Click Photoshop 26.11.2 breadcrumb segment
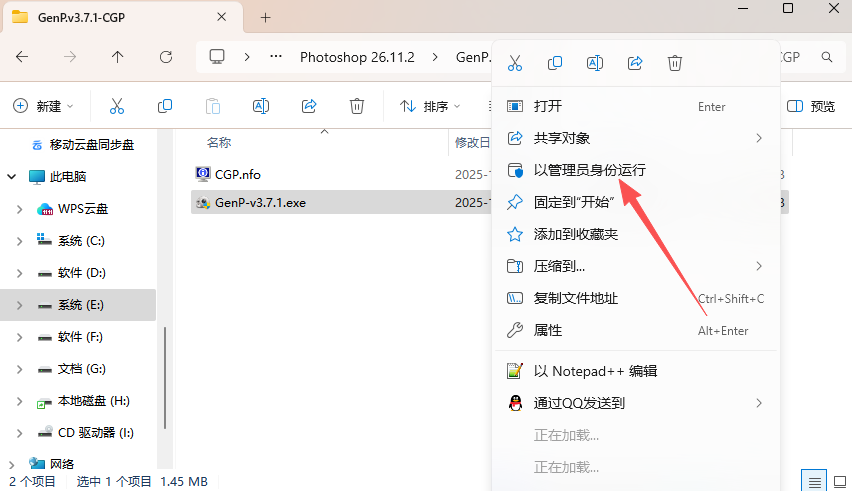This screenshot has width=852, height=491. coord(357,57)
